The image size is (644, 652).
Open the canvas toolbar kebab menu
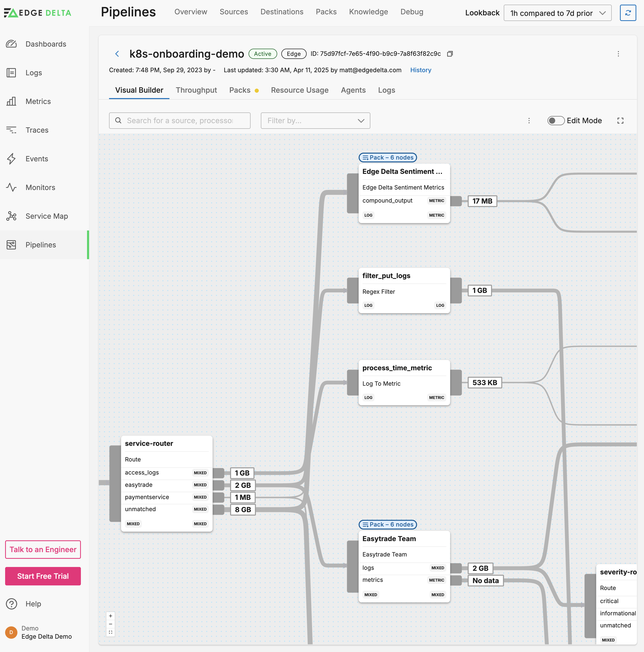(529, 120)
